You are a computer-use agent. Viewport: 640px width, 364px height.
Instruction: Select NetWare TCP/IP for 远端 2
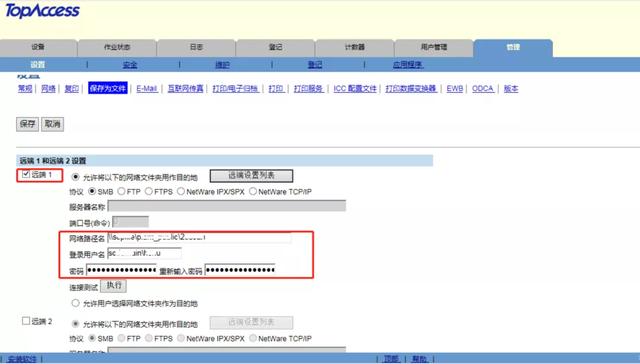pyautogui.click(x=253, y=338)
